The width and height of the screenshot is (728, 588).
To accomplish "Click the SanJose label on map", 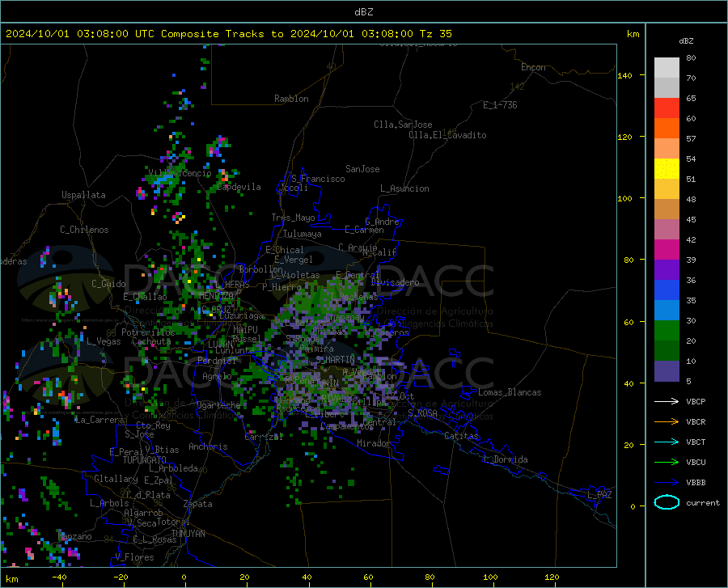I will (362, 169).
